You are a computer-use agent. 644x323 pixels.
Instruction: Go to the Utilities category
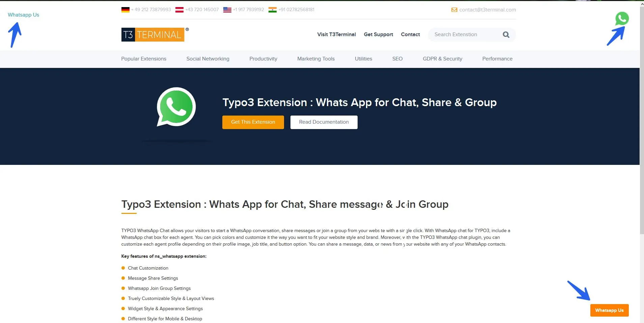[363, 59]
